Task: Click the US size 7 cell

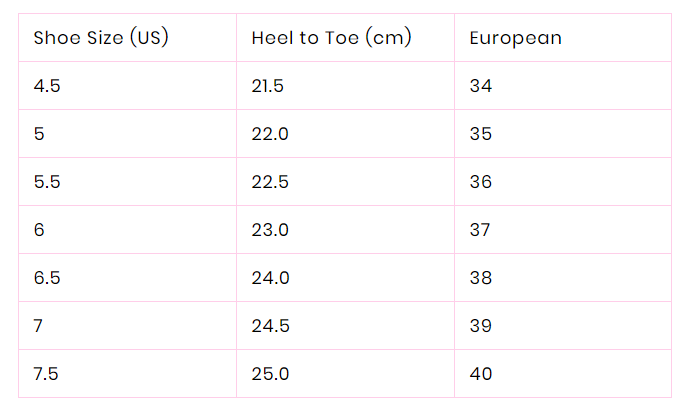Action: pyautogui.click(x=39, y=326)
